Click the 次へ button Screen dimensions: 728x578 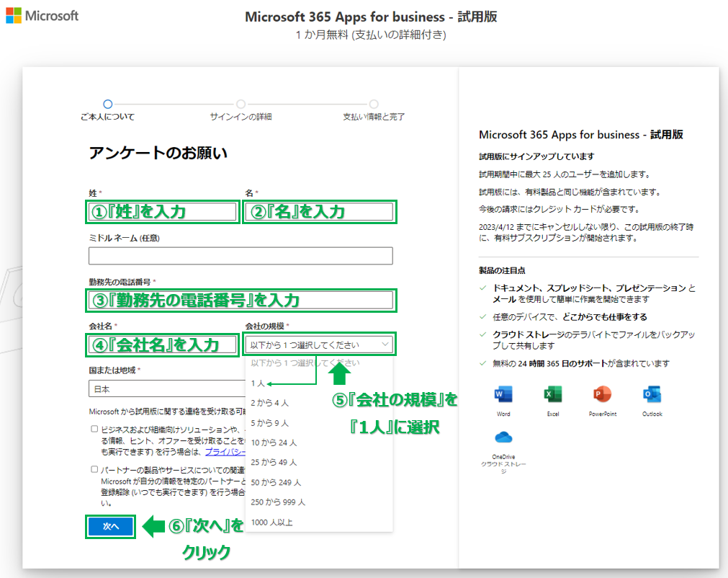coord(110,526)
